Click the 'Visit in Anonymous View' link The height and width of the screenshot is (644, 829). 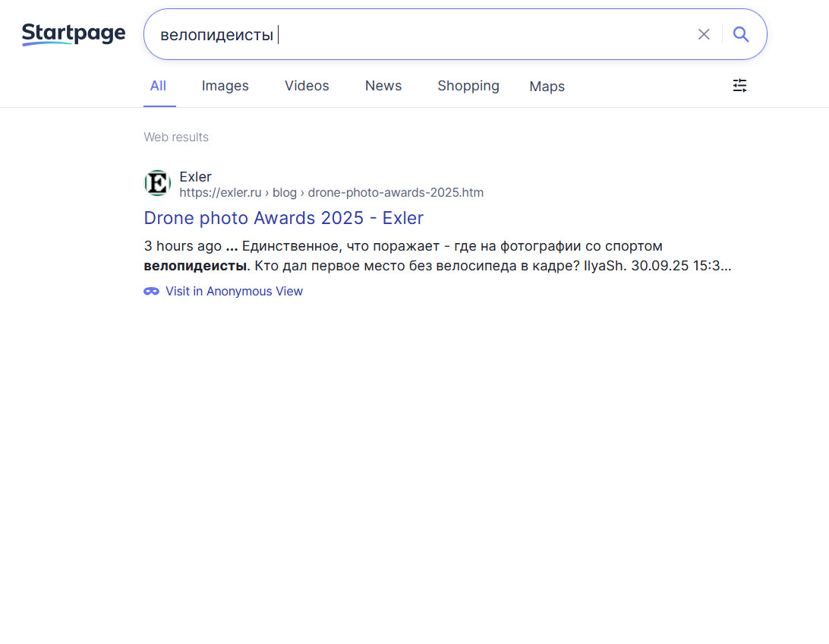pos(234,292)
